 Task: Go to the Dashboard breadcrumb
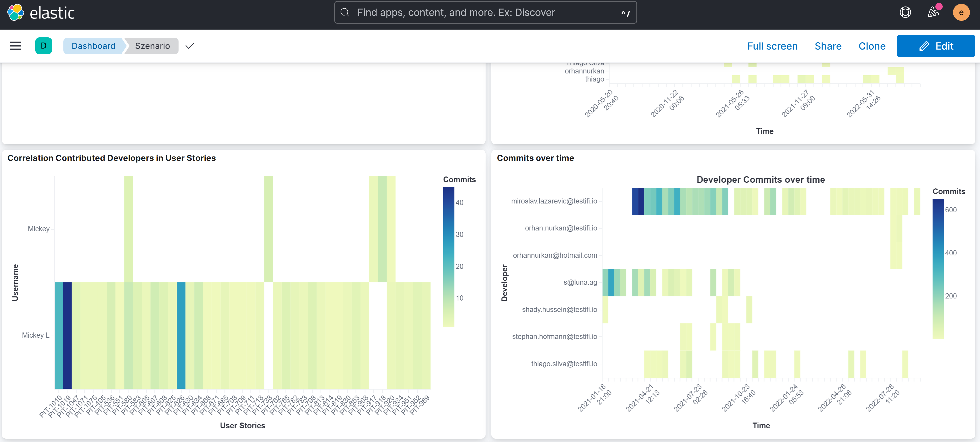click(93, 46)
